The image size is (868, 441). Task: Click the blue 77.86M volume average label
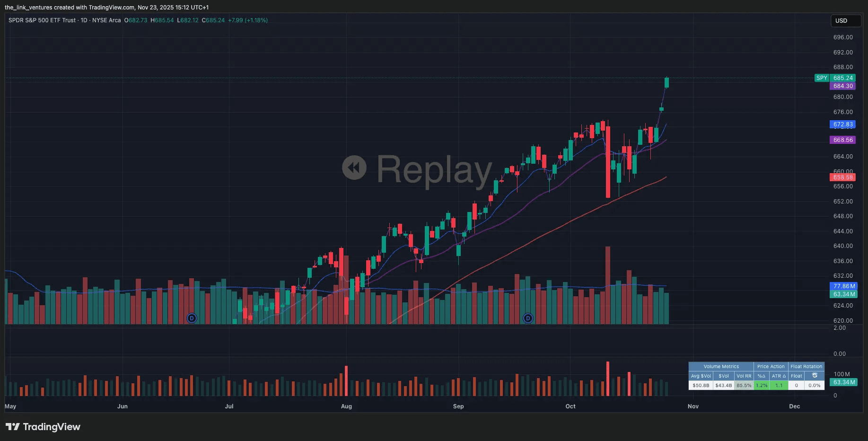coord(843,286)
